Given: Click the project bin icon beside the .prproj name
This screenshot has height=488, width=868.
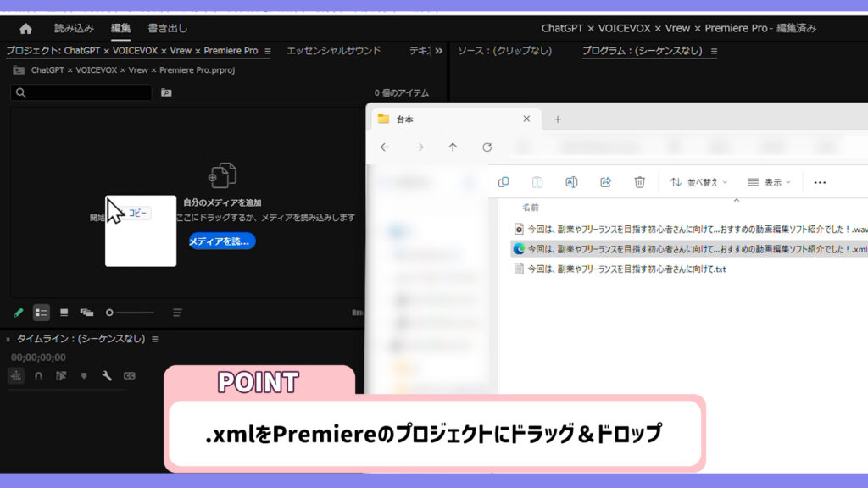Looking at the screenshot, I should click(19, 70).
